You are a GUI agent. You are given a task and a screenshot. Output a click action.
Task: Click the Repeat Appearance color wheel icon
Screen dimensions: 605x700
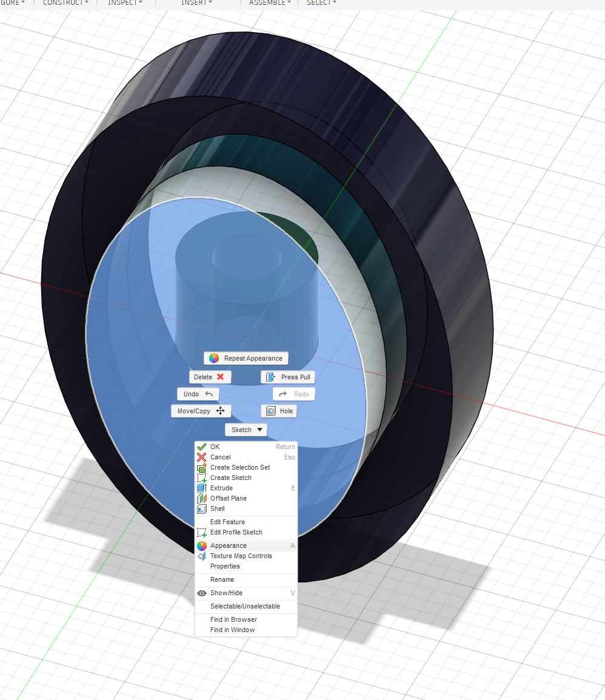pos(214,358)
